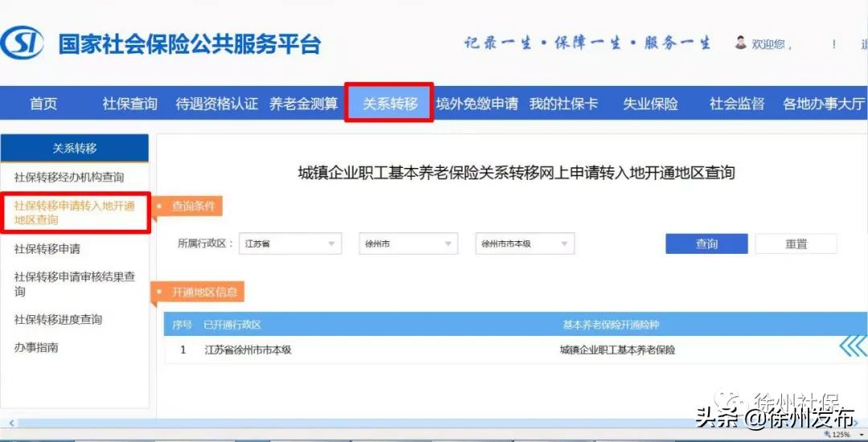868x442 pixels.
Task: Click row number 1 in table
Action: point(183,350)
